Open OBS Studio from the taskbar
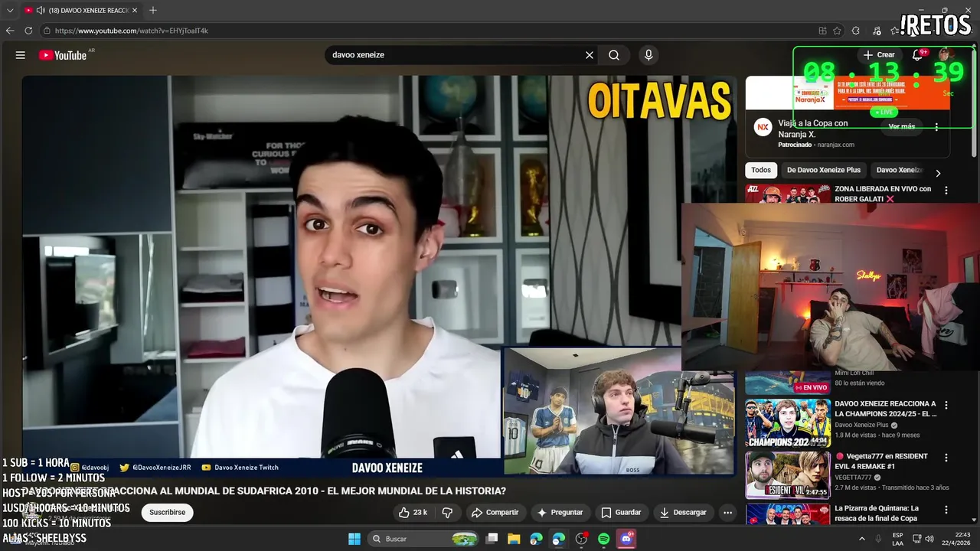The image size is (980, 551). coord(581,539)
